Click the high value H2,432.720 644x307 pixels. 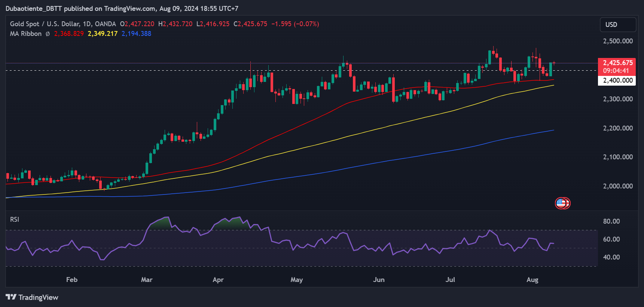(175, 24)
